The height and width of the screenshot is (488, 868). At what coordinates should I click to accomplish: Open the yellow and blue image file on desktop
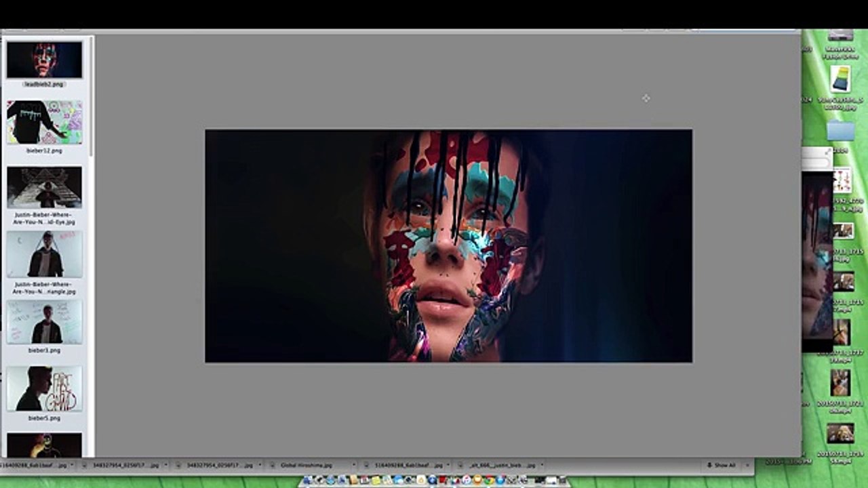pos(841,80)
